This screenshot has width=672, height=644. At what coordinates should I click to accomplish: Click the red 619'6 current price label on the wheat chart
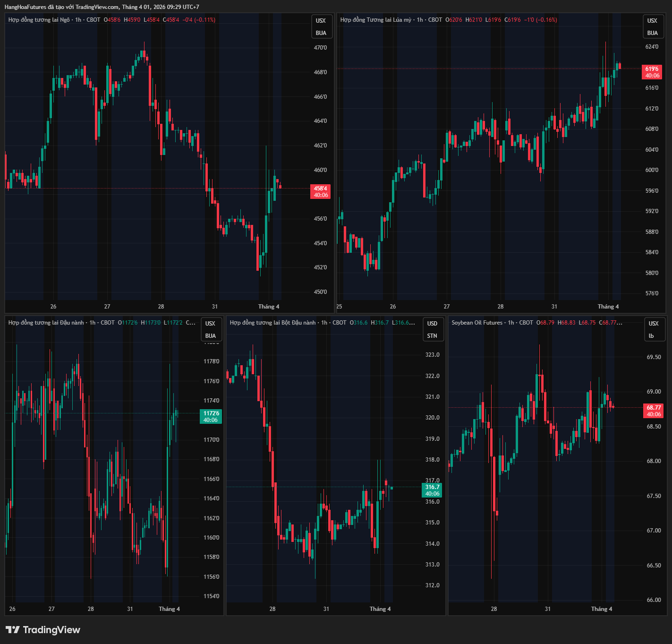pos(652,72)
